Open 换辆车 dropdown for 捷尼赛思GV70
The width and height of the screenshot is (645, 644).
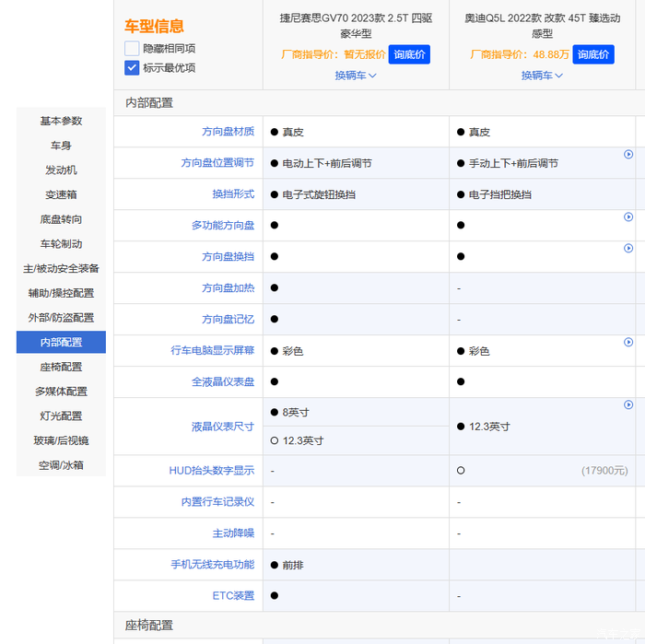pyautogui.click(x=356, y=76)
